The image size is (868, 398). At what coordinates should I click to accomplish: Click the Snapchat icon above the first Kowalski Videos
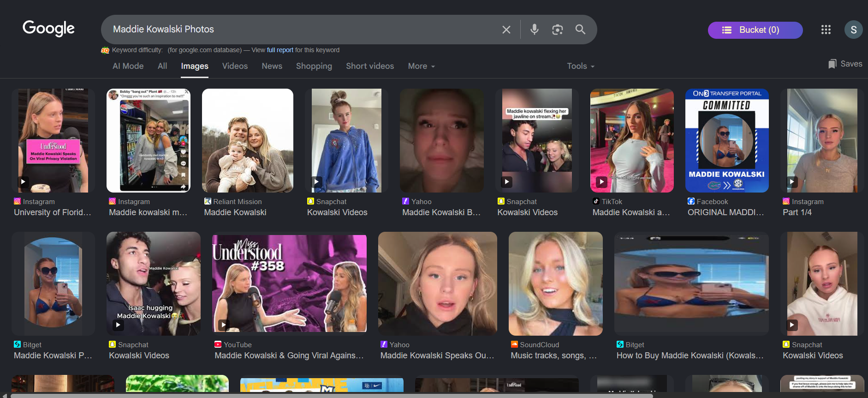point(311,201)
